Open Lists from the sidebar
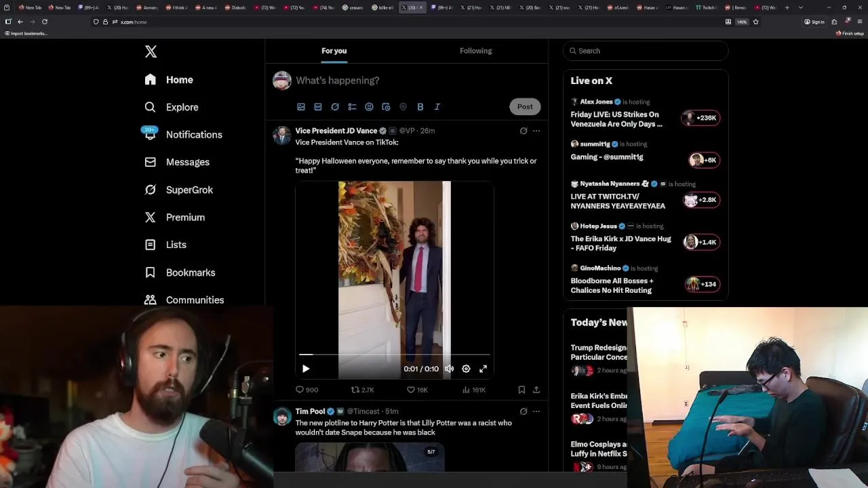 click(x=166, y=245)
